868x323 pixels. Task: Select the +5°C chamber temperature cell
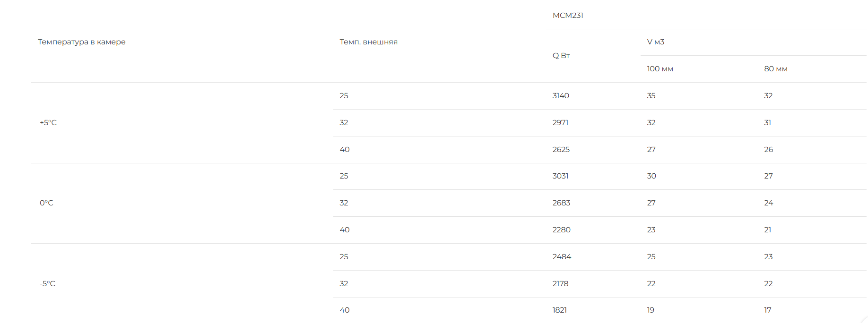tap(48, 123)
